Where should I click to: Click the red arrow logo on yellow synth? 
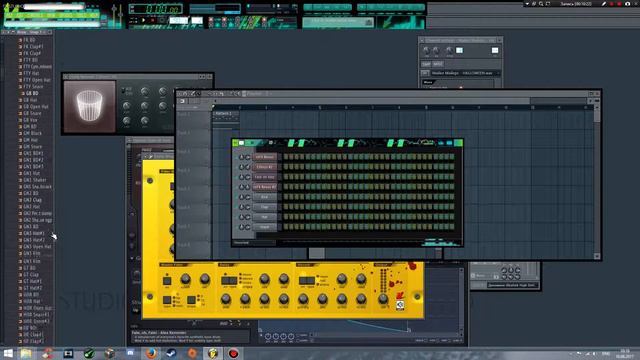(x=400, y=296)
